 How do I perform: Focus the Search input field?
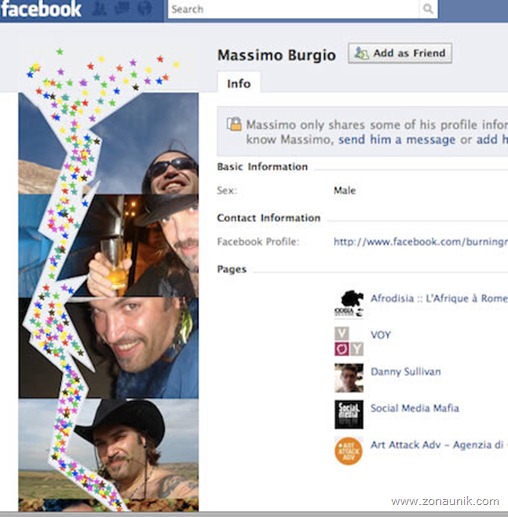pos(293,9)
